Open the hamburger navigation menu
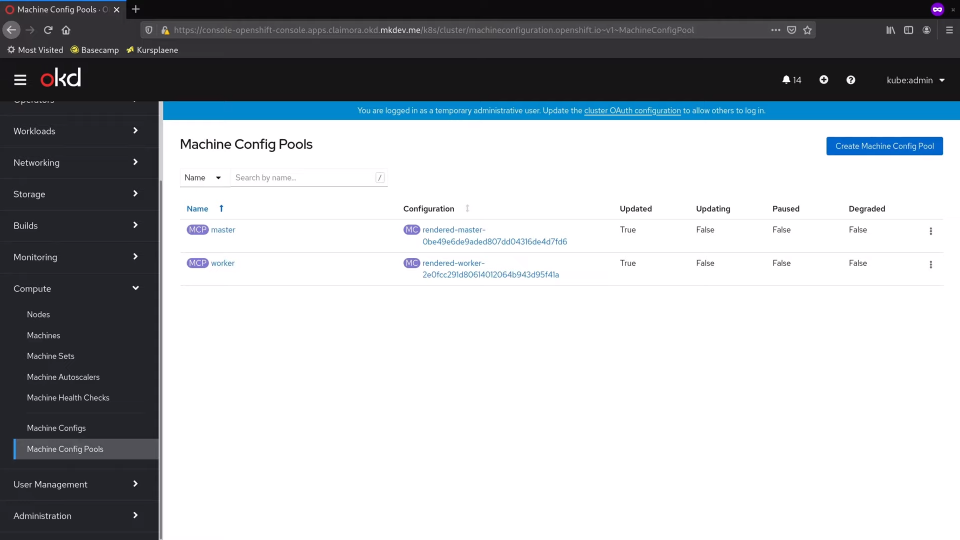The image size is (960, 540). tap(20, 80)
